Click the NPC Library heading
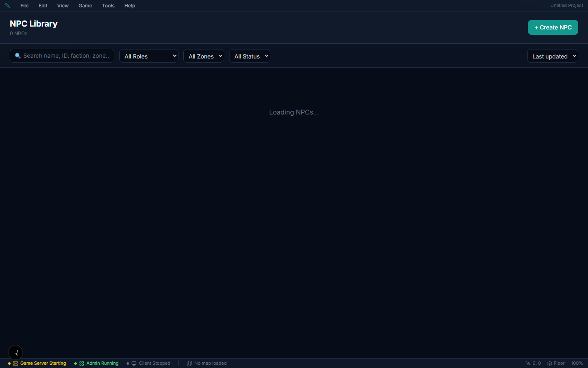588x368 pixels. click(x=33, y=24)
